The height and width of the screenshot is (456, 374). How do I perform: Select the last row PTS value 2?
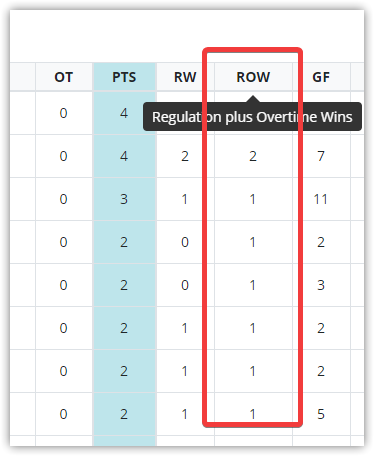click(x=124, y=414)
